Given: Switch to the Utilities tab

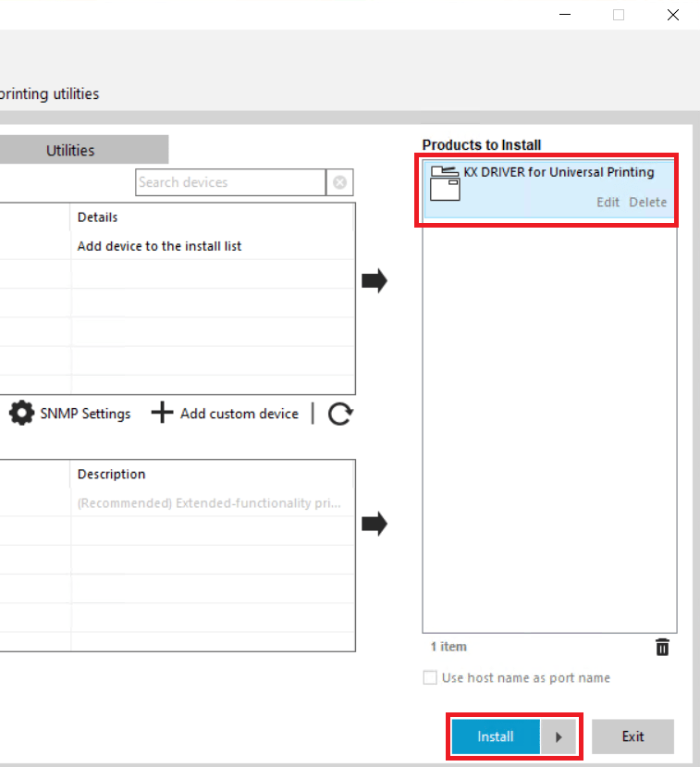Looking at the screenshot, I should click(x=70, y=150).
